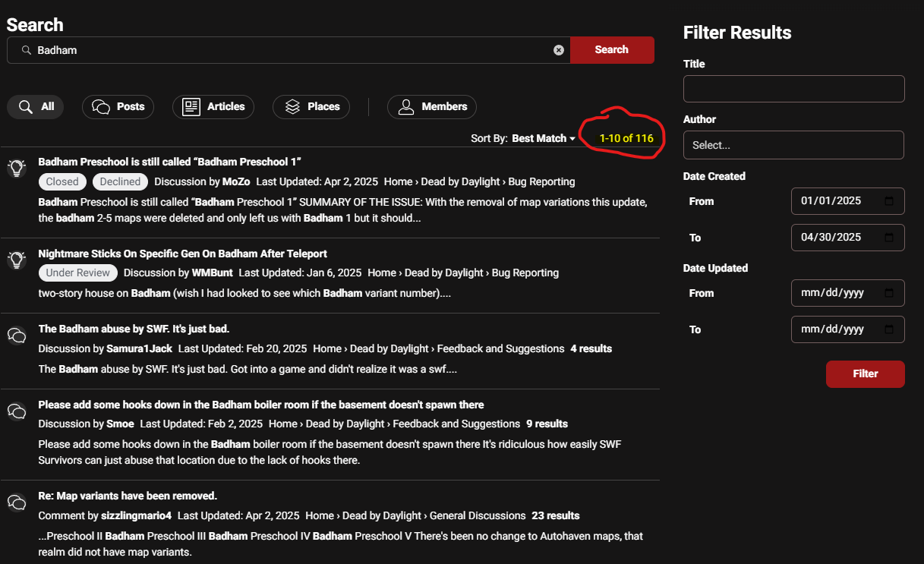Image resolution: width=924 pixels, height=564 pixels.
Task: Click Bug Reporting breadcrumb in MoZo result
Action: [542, 182]
